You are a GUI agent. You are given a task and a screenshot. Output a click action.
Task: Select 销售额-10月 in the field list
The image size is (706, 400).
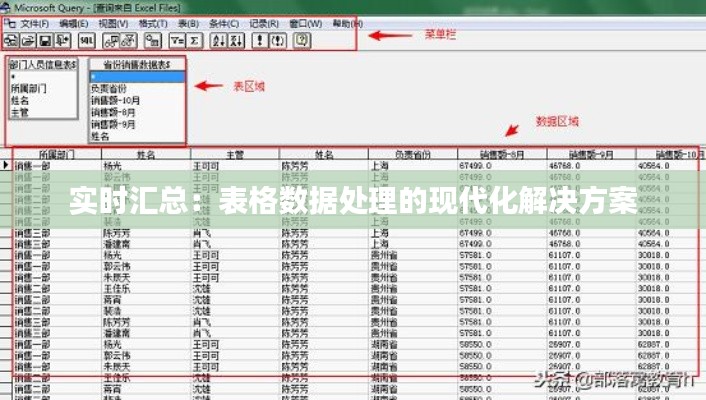(116, 100)
